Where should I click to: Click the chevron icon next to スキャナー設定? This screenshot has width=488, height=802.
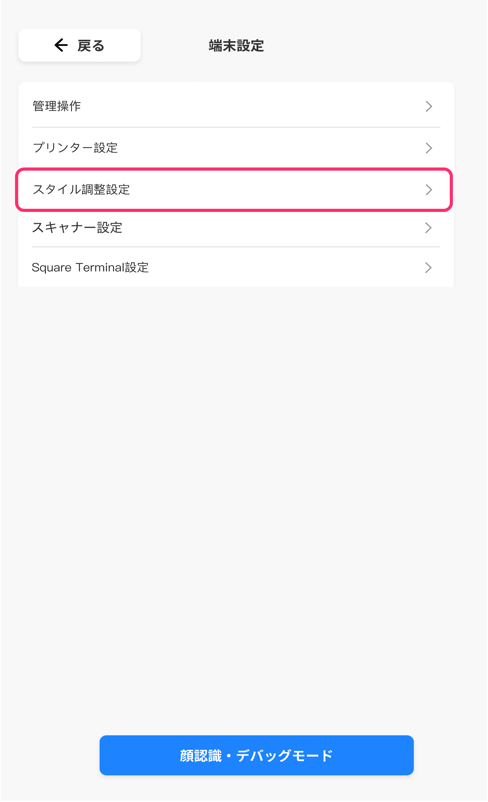point(429,228)
